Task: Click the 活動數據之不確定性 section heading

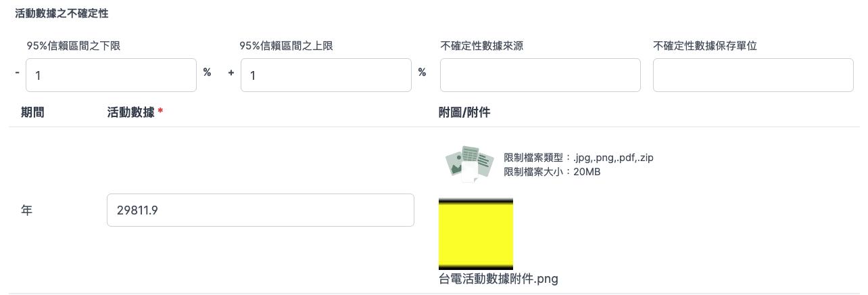Action: [x=62, y=14]
